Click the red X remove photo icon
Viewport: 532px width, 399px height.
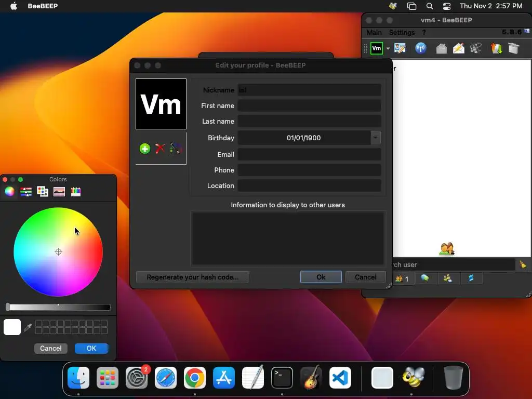click(x=160, y=149)
